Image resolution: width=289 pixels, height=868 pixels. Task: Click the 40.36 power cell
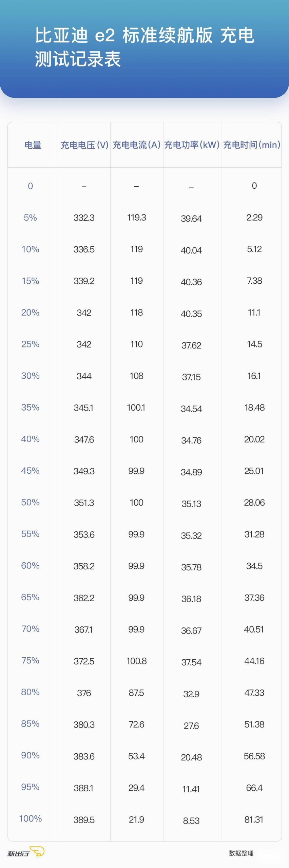[191, 282]
